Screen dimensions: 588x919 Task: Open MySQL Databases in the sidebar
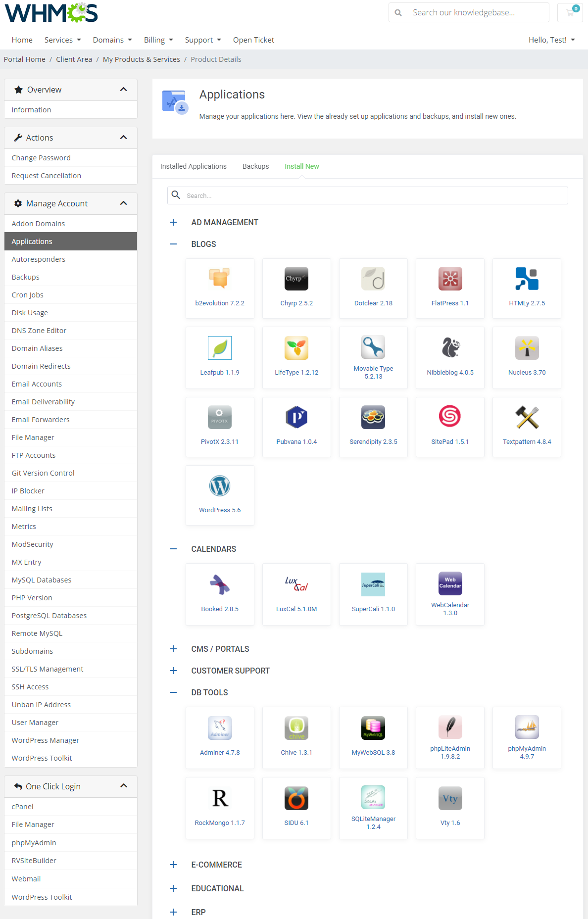pos(42,580)
